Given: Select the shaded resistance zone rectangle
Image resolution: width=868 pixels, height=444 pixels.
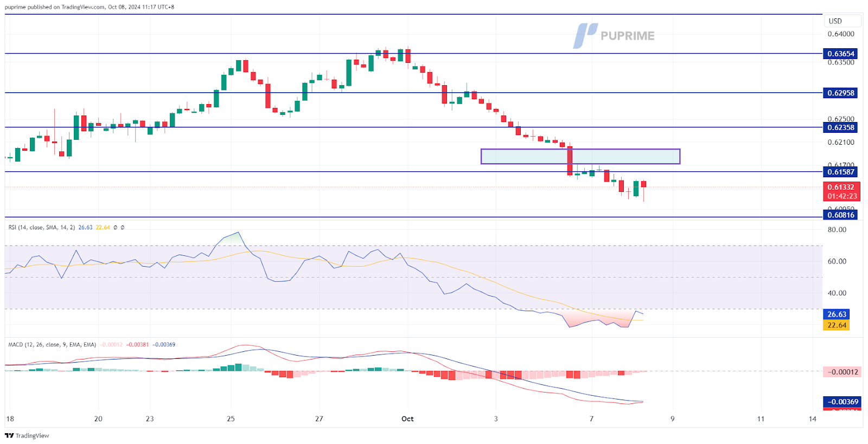Looking at the screenshot, I should pyautogui.click(x=580, y=156).
